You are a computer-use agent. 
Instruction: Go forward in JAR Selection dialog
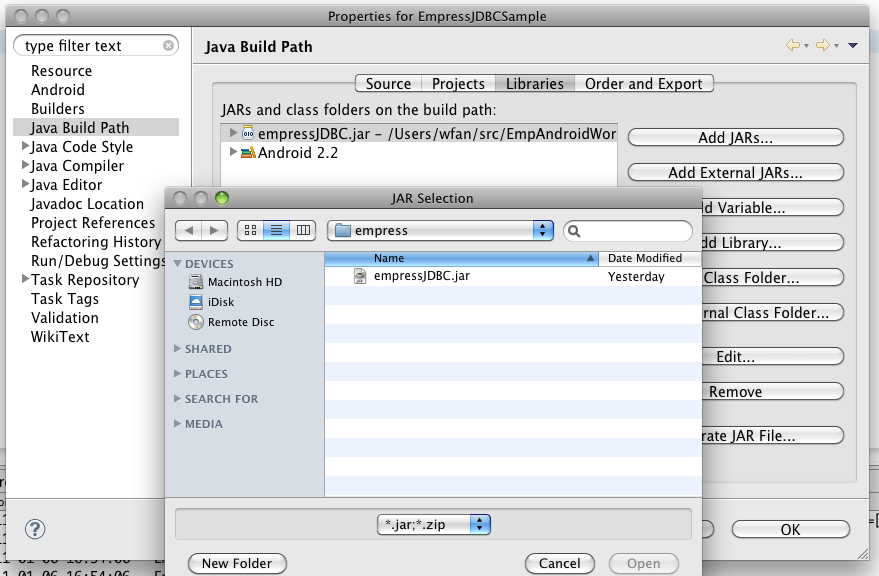[215, 231]
